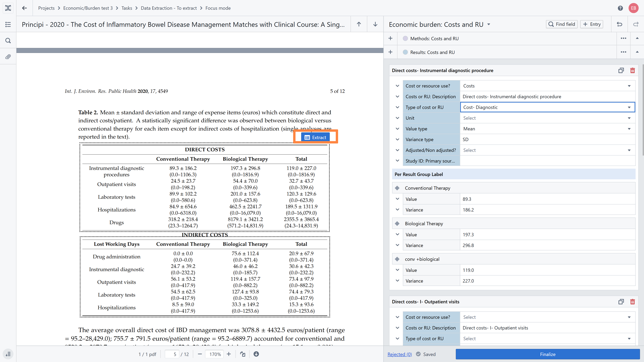Viewport: 644px width, 362px height.
Task: Click the diamond marker beside conv +biological
Action: [397, 259]
